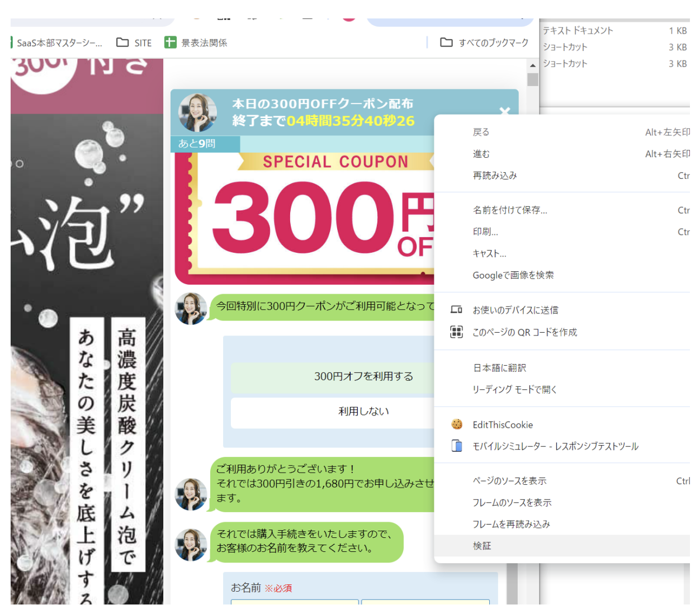The height and width of the screenshot is (614, 700).
Task: Click the EditThisCookie cookie icon
Action: (457, 424)
